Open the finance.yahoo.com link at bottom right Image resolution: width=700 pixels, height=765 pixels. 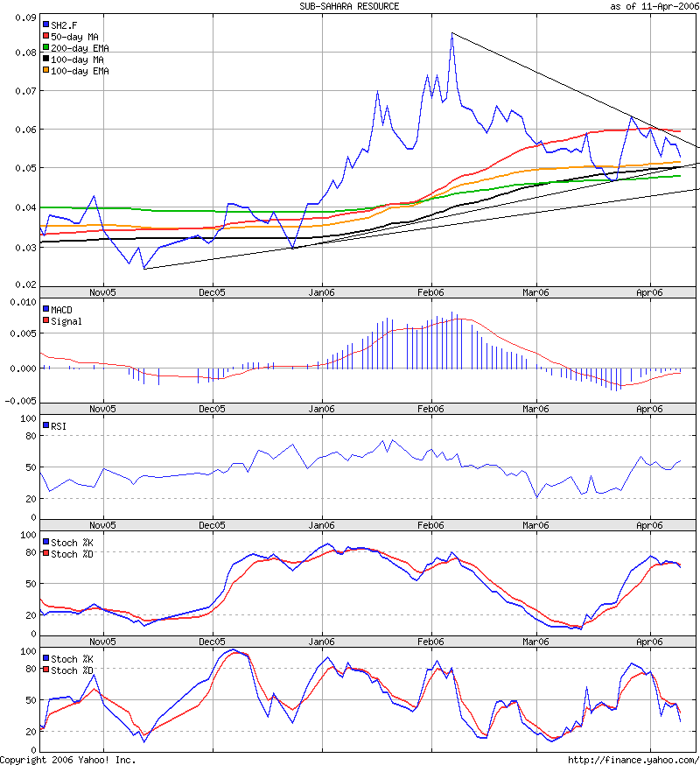(633, 760)
